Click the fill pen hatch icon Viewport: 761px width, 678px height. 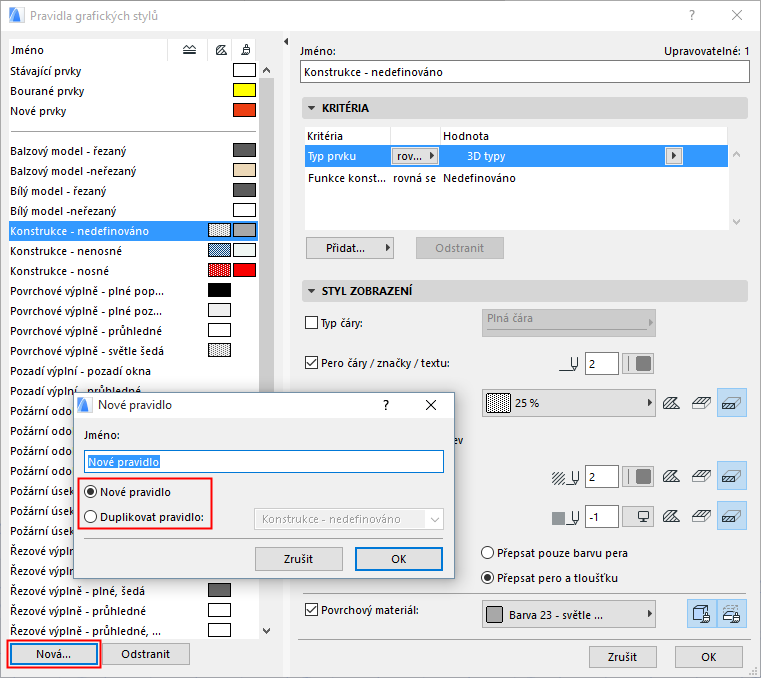tap(565, 478)
